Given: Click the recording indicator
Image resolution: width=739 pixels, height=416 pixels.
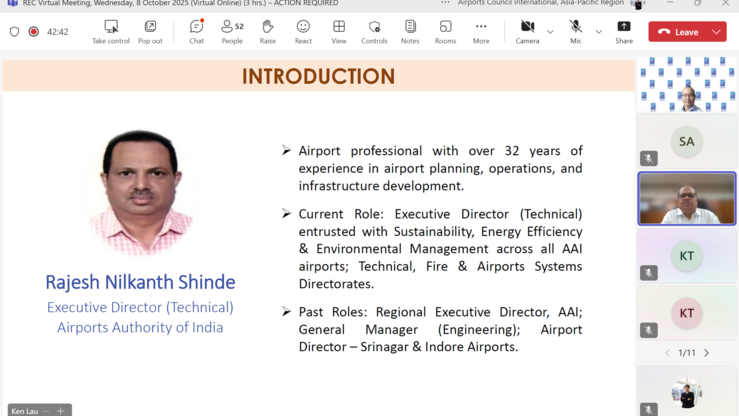Looking at the screenshot, I should [x=33, y=32].
